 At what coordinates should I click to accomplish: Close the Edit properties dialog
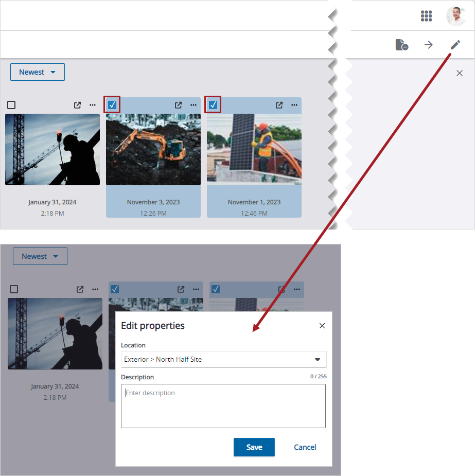click(x=322, y=326)
